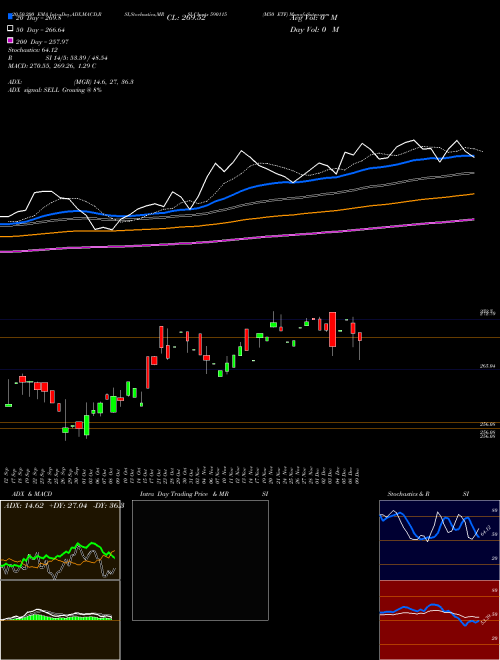Viewport: 500px width, 660px height.
Task: Click the 'ADX: 14.62 +DY: 27.04 -DY: 36.3' readout
Action: 64,506
